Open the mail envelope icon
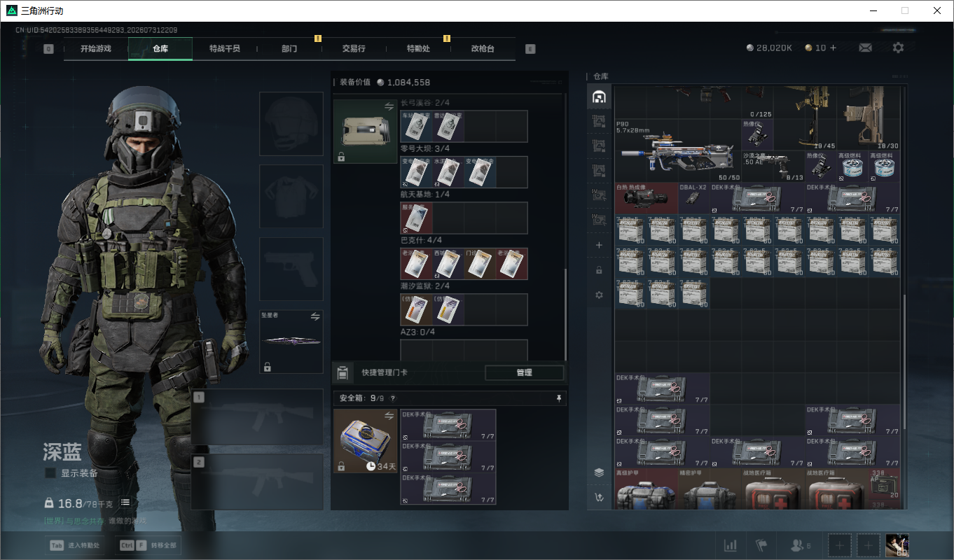Screen dimensions: 954x560 pos(866,48)
